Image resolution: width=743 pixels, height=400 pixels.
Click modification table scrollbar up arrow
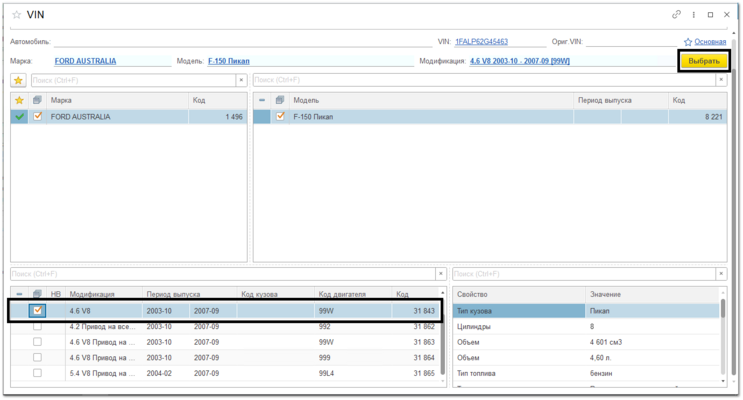pos(443,293)
